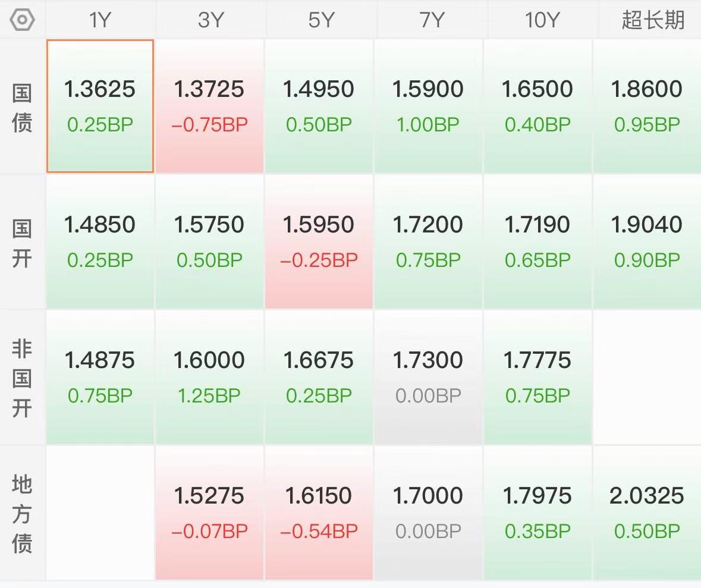Select the 超长期 column header

click(x=653, y=20)
